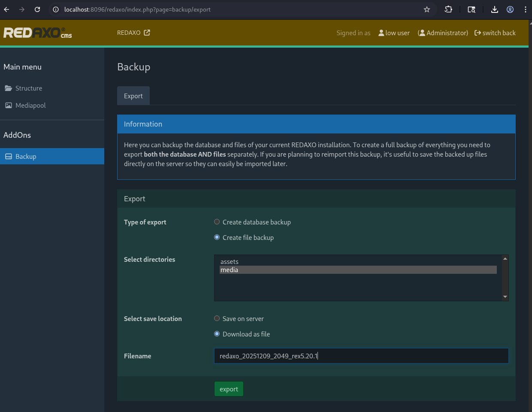Click into the Filename text field
The width and height of the screenshot is (532, 412).
coord(361,356)
